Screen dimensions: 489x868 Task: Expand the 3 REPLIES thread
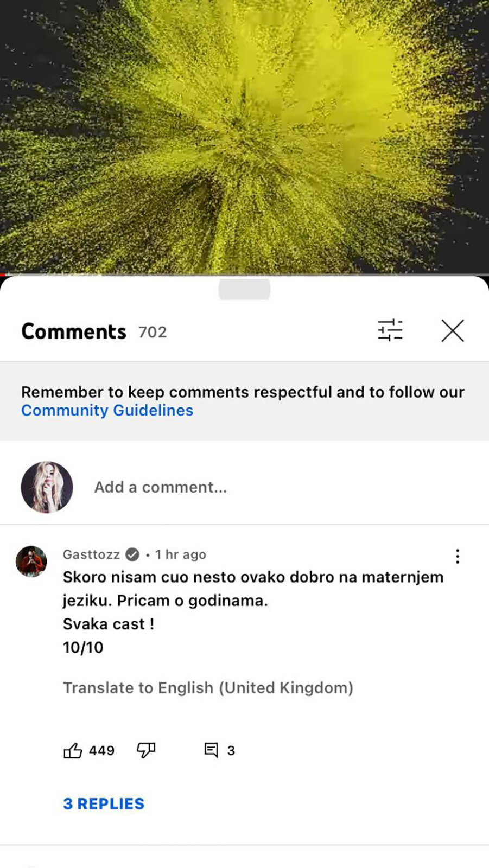point(104,803)
